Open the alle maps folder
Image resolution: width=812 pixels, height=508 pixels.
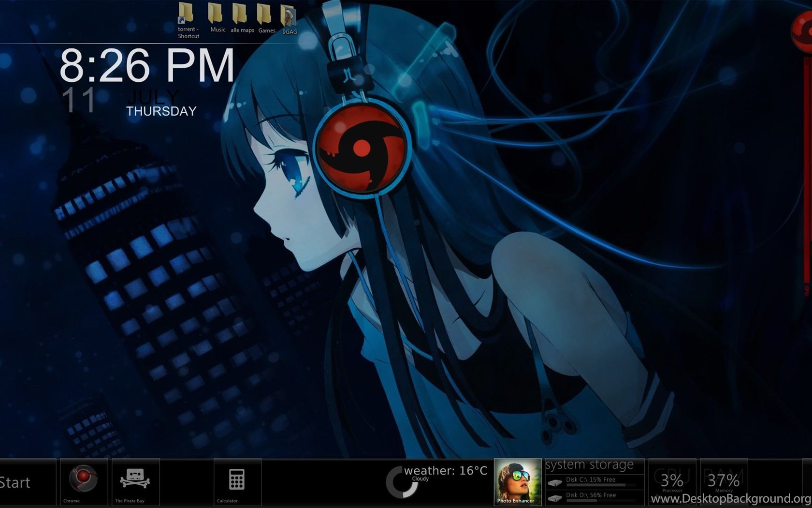240,15
